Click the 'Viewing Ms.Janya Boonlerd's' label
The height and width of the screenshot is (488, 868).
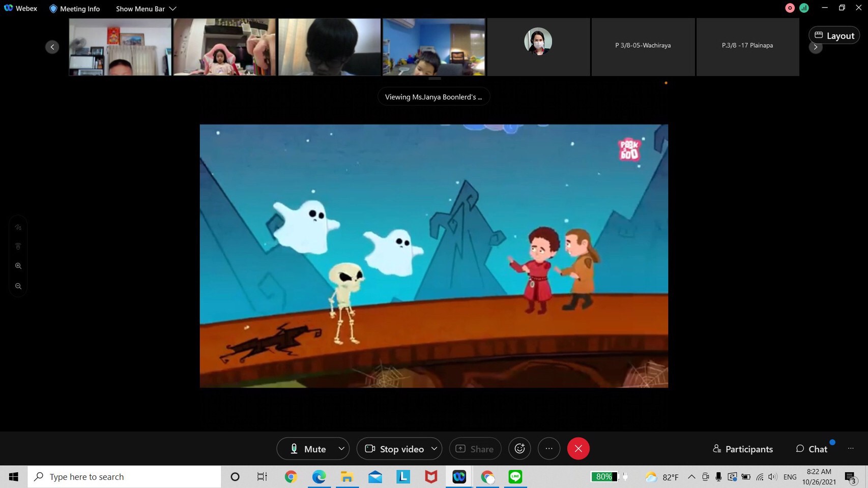[x=433, y=97]
